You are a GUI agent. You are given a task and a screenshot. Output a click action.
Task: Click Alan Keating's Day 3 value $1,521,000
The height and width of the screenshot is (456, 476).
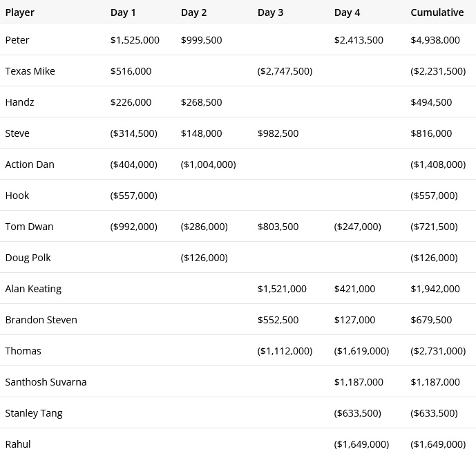pyautogui.click(x=282, y=289)
